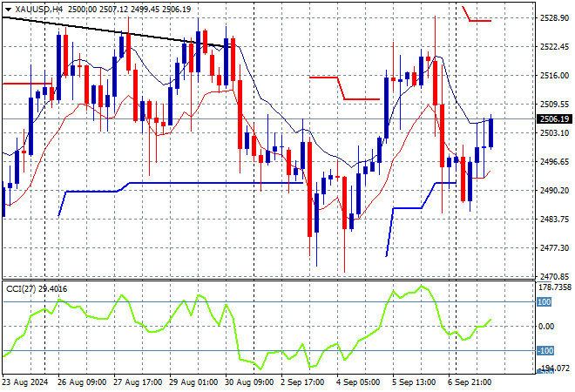This screenshot has width=575, height=392.
Task: Click the 2496.65 price axis label
Action: (554, 161)
